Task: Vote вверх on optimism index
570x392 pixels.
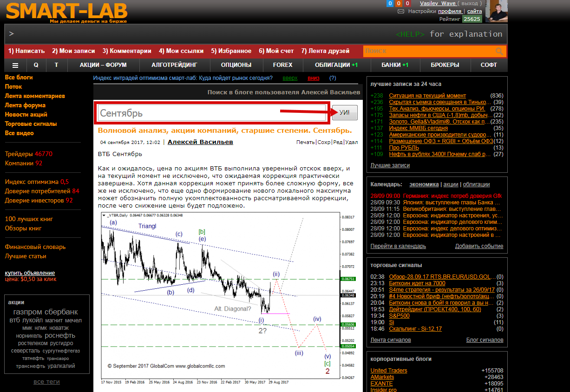Action: pyautogui.click(x=290, y=78)
